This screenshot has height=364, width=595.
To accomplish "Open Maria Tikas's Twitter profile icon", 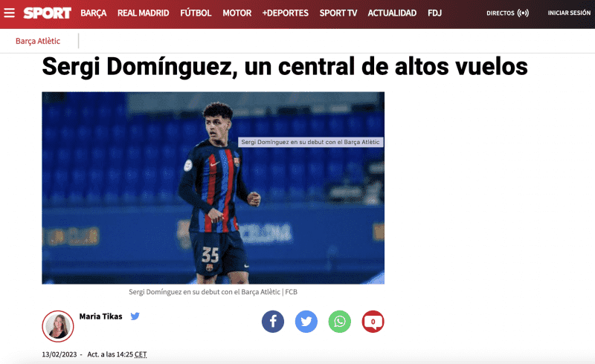I will click(135, 316).
